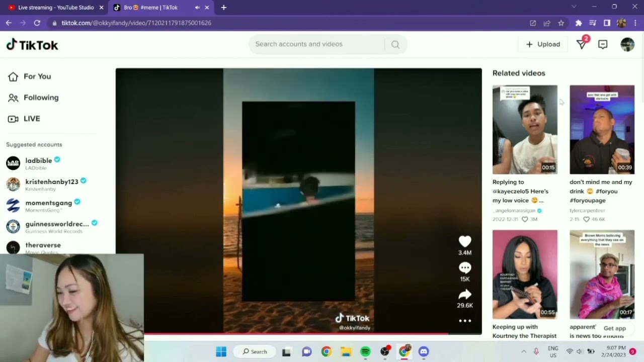Open the messages chat icon
The height and width of the screenshot is (362, 644).
(x=603, y=44)
